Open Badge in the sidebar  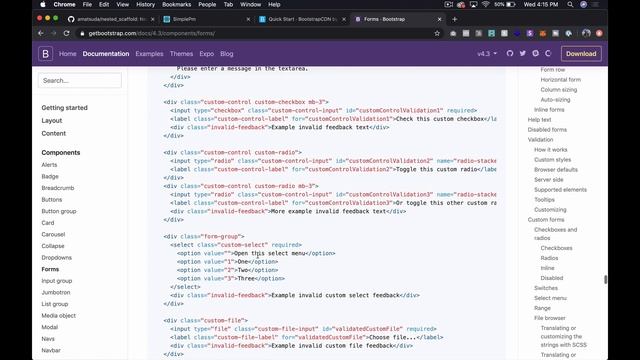pos(50,176)
